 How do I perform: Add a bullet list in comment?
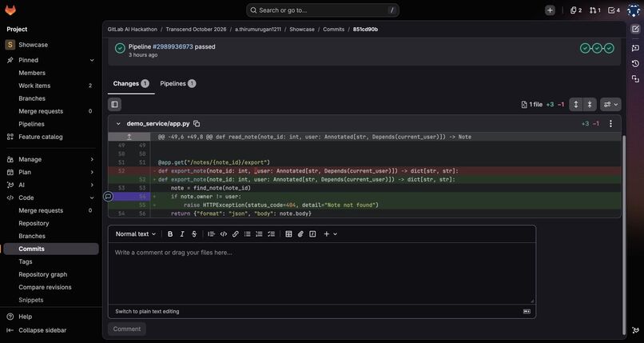pyautogui.click(x=247, y=233)
